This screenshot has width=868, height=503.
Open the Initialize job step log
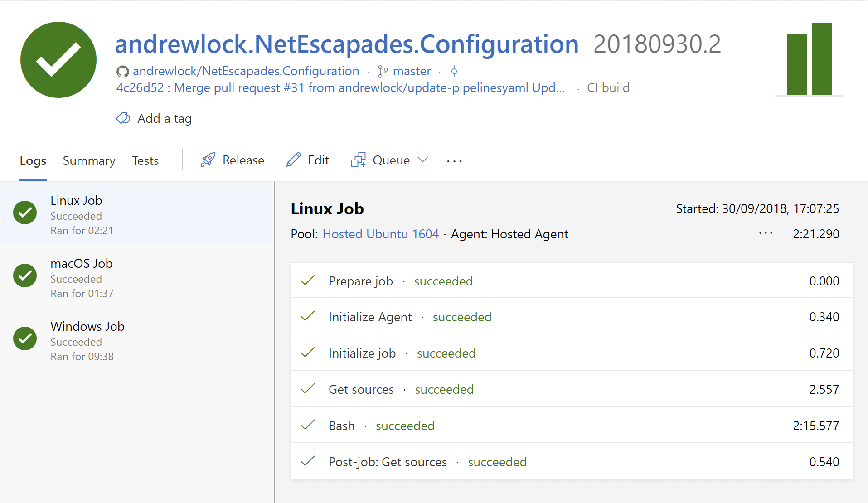(x=572, y=353)
